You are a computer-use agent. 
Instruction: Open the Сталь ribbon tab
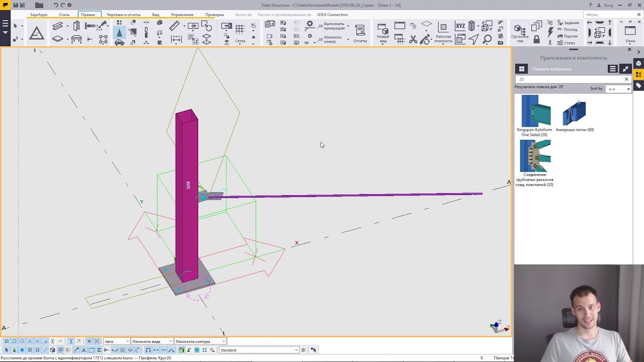(x=64, y=15)
